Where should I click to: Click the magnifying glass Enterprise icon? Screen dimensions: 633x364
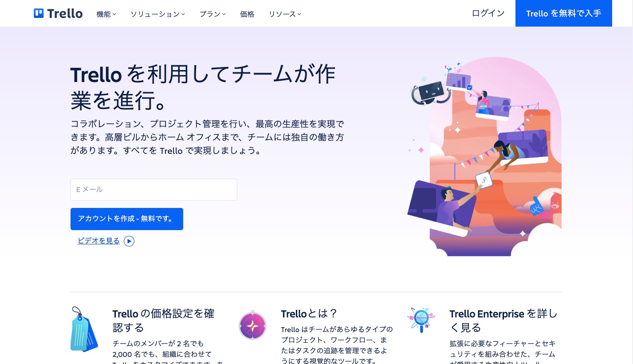click(421, 319)
